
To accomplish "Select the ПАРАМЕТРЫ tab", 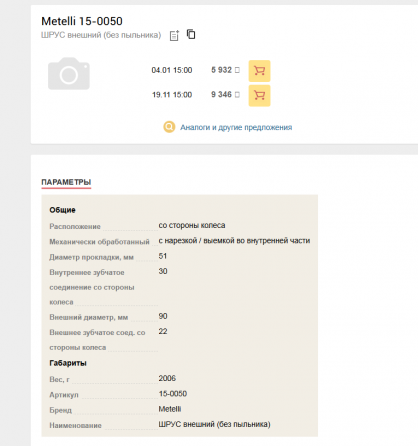I will tap(66, 182).
